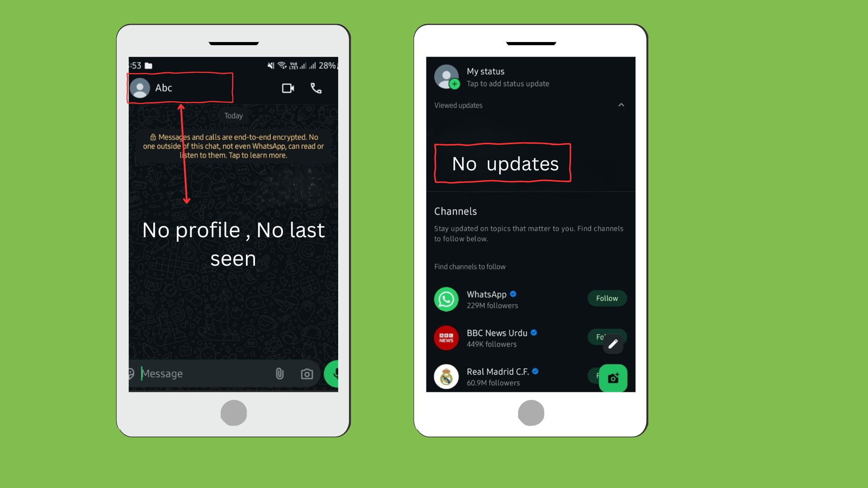
Task: Tap Find channels to follow label
Action: pyautogui.click(x=470, y=266)
